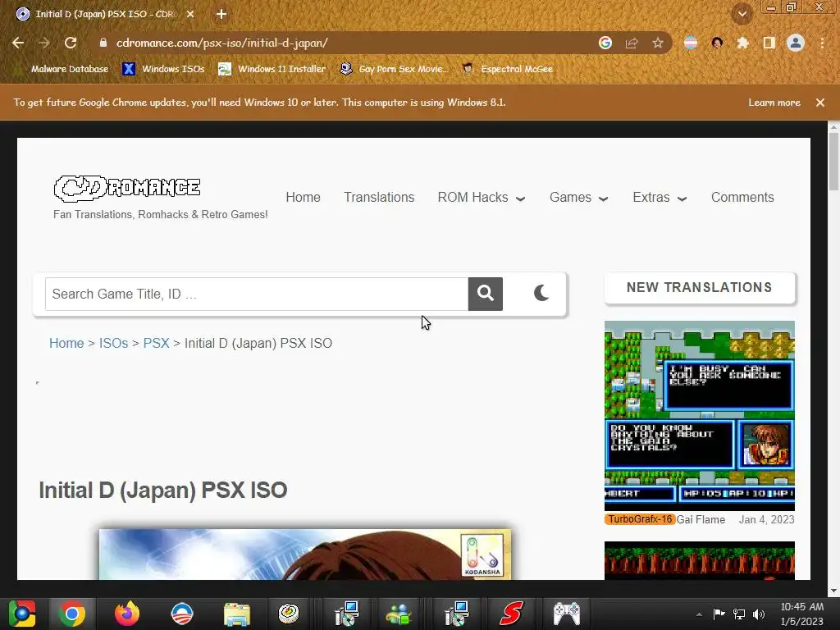Click the TurboGrafx-16 tag
The height and width of the screenshot is (630, 840).
coord(640,519)
